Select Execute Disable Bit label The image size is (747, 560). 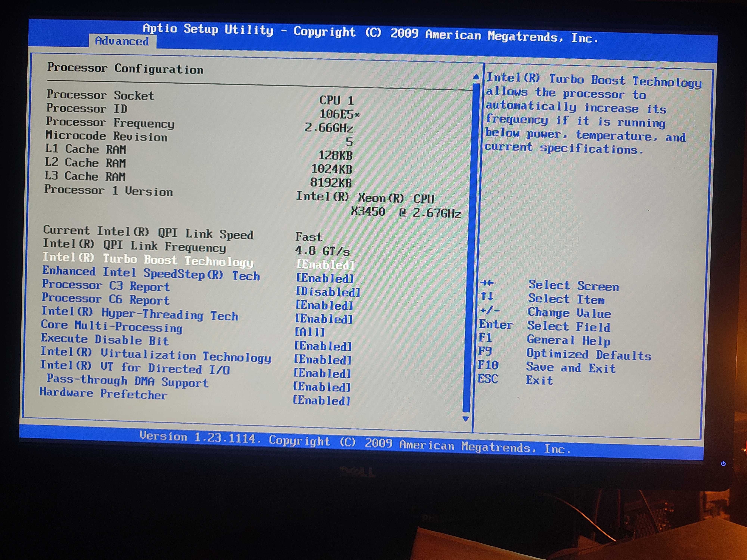point(105,339)
